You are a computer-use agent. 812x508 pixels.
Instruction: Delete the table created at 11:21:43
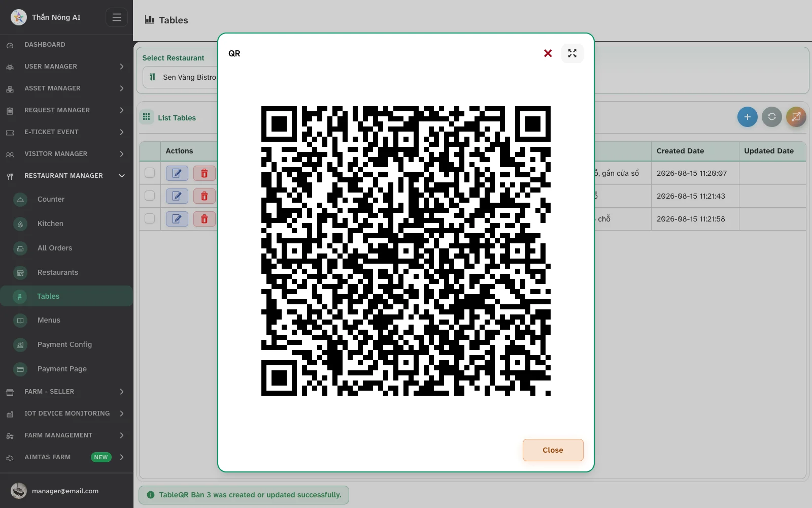(x=205, y=196)
